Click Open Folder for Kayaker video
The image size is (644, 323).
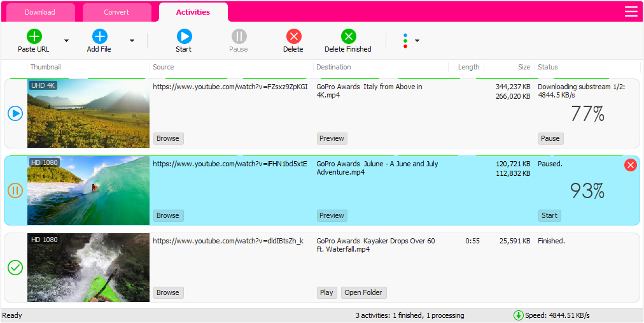click(363, 292)
